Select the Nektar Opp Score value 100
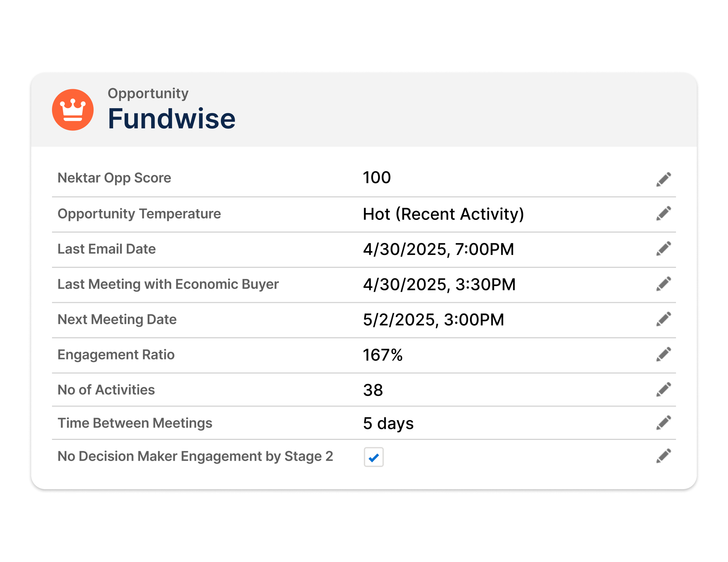Screen dimensions: 728x562 point(377,178)
